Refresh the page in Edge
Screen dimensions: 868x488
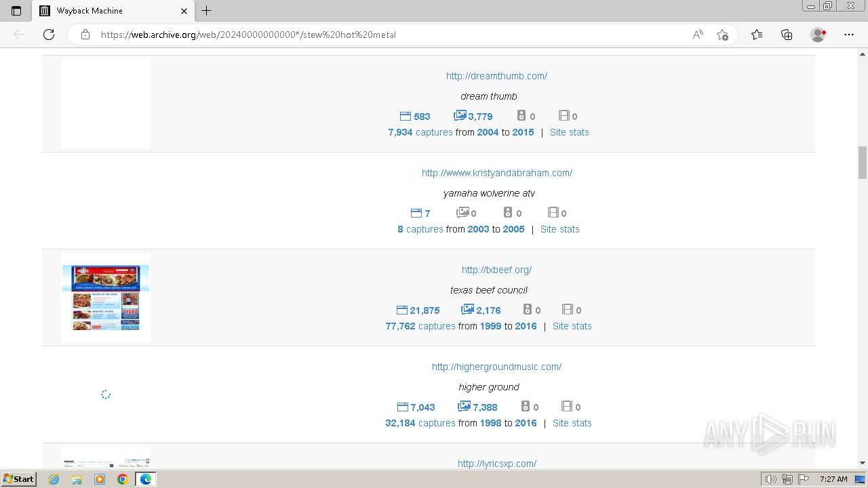49,35
